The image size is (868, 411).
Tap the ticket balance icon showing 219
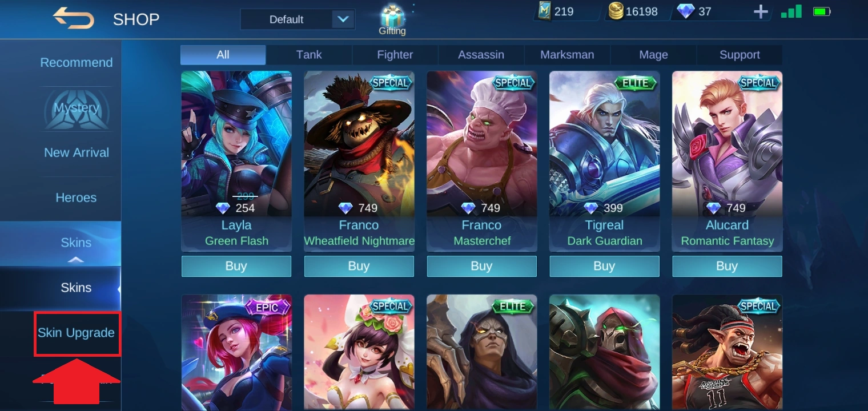pyautogui.click(x=544, y=11)
